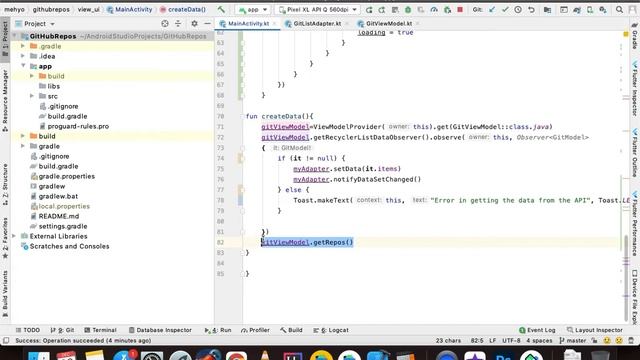Open the Build Variants side panel
Image resolution: width=640 pixels, height=360 pixels.
pyautogui.click(x=5, y=294)
